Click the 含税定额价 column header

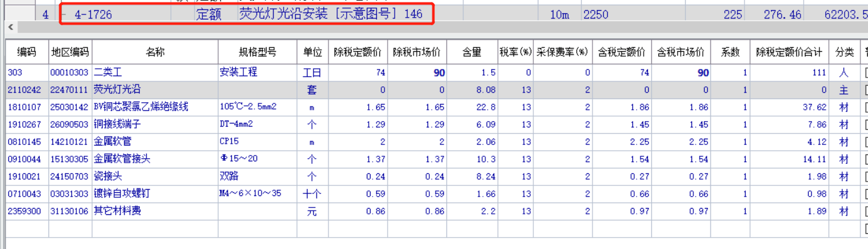pos(621,52)
